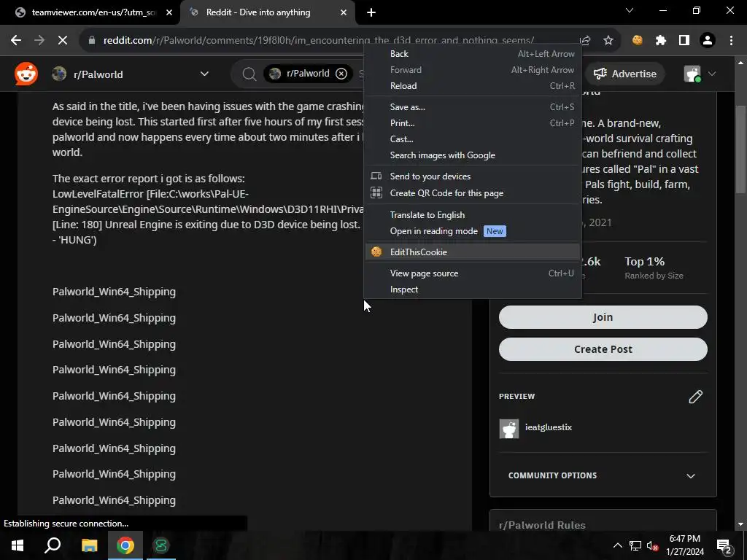Open the Chrome profile avatar

(x=708, y=41)
